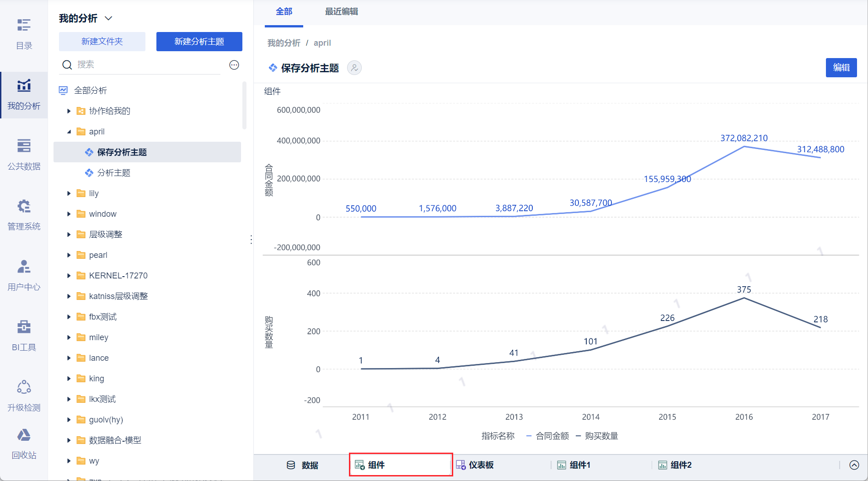Click the folder icon next to KERNEL-17270
868x481 pixels.
81,276
